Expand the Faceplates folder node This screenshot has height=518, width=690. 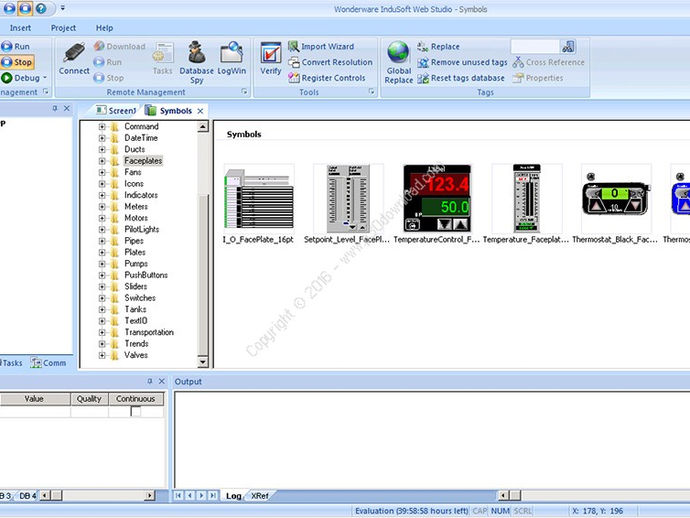coord(102,161)
